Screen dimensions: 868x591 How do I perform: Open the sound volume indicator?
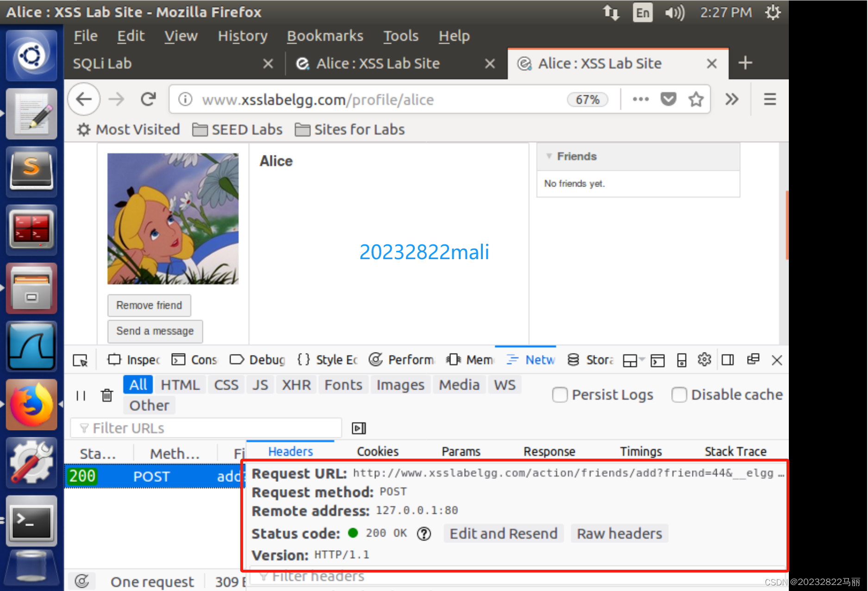[x=674, y=12]
